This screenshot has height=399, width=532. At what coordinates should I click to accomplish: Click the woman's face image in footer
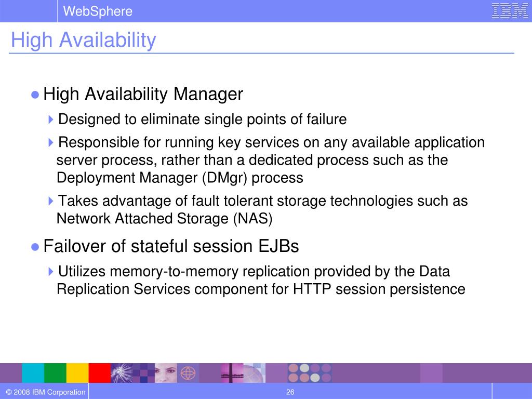[x=166, y=373]
